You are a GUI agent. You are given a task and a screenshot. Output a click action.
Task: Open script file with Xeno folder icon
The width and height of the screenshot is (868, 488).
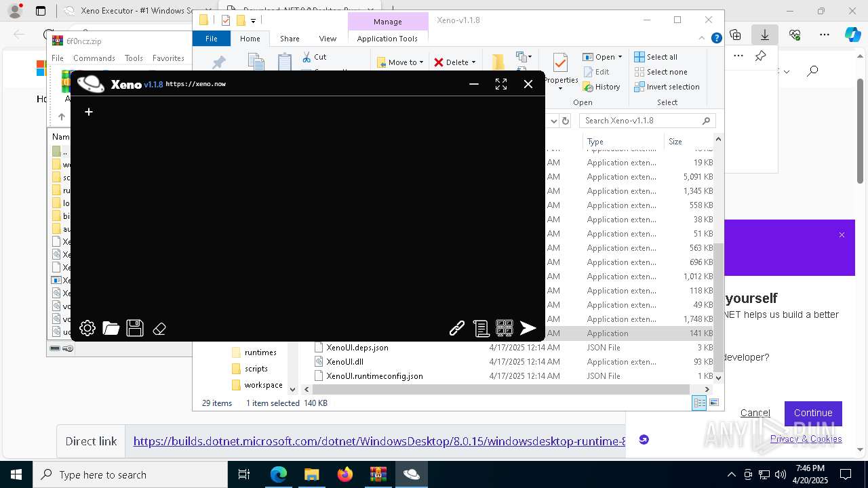click(x=111, y=329)
